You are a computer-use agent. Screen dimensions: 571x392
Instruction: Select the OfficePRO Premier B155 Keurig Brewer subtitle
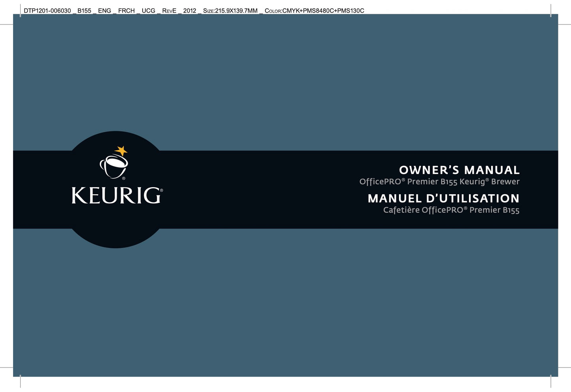coord(439,182)
